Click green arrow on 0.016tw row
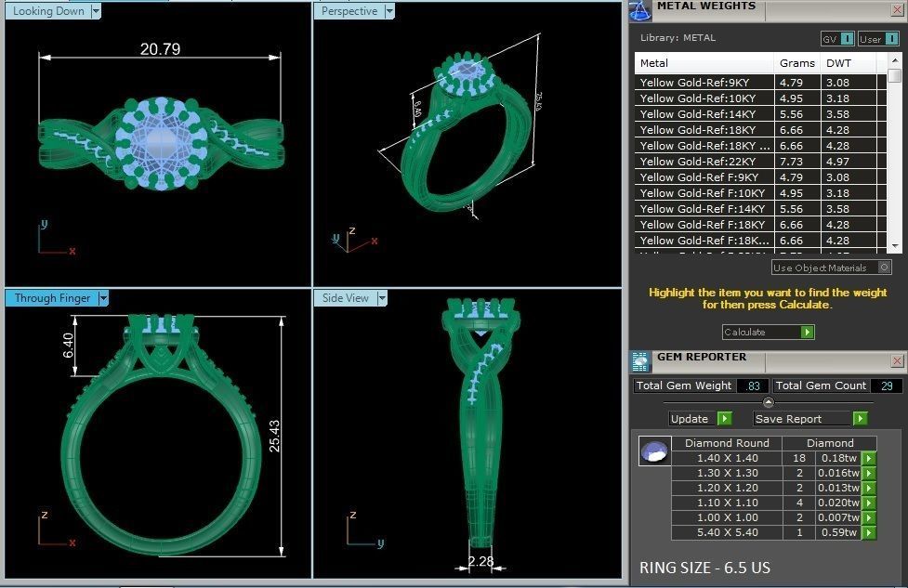This screenshot has width=908, height=588. (x=869, y=473)
